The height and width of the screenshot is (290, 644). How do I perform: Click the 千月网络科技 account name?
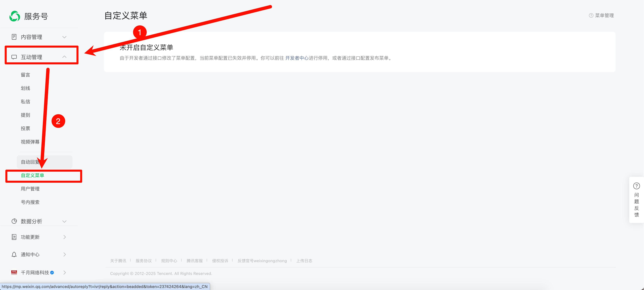[x=35, y=273]
